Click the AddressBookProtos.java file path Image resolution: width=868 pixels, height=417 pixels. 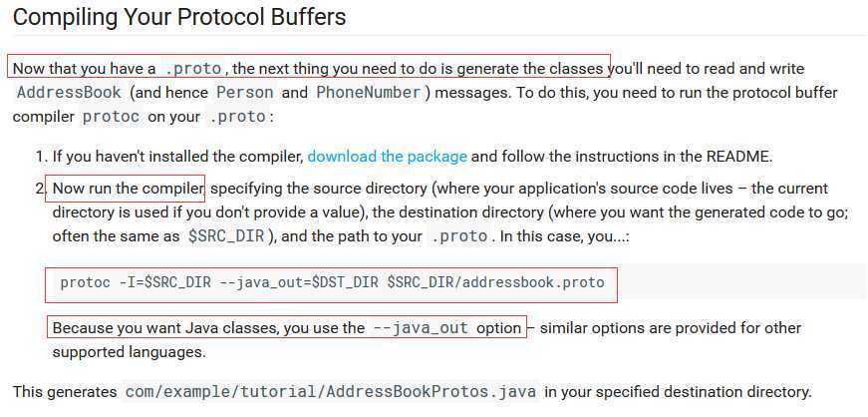[x=332, y=392]
